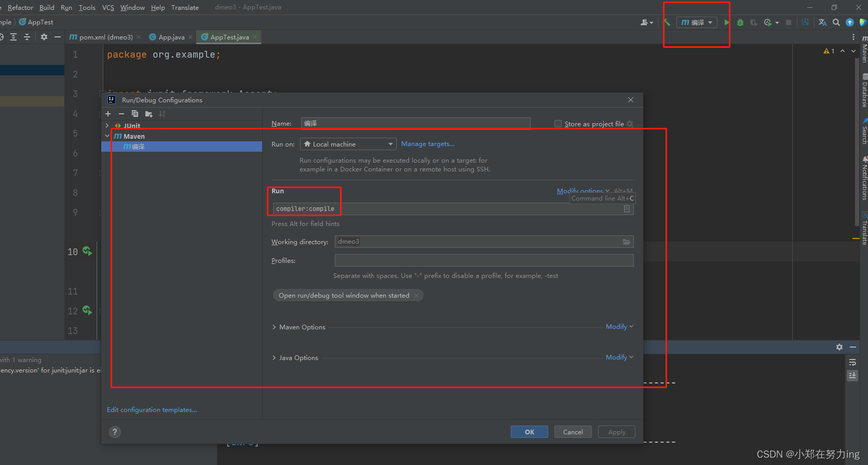Copy configuration icon in dialog toolbar

(135, 114)
